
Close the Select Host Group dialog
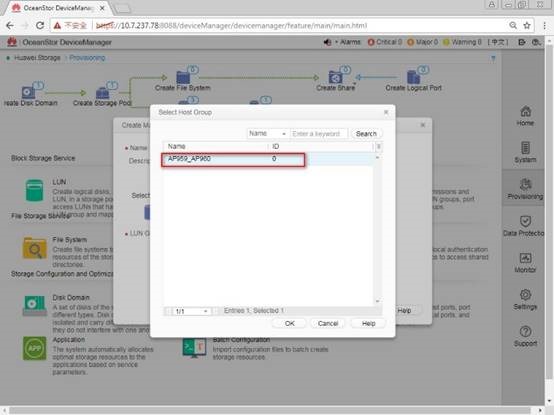[x=386, y=112]
